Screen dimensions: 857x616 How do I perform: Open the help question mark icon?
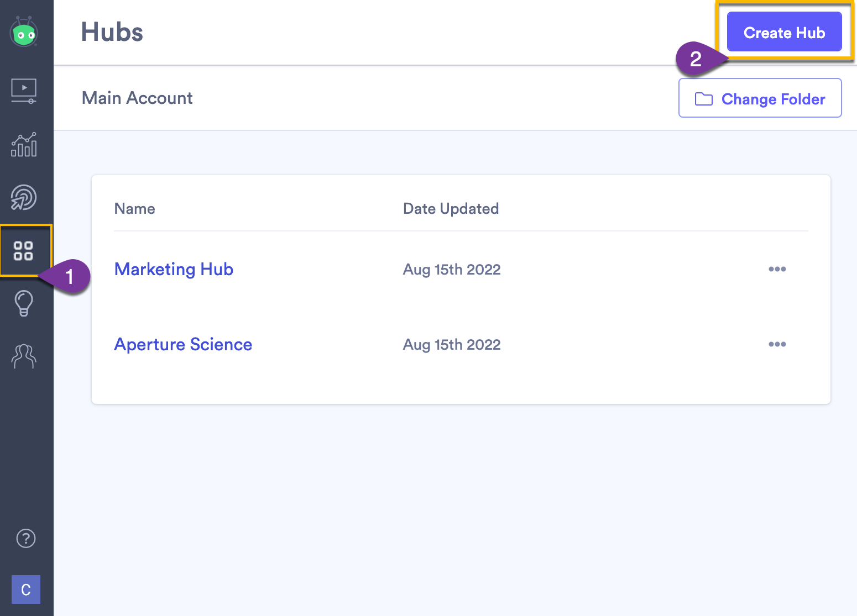point(25,538)
